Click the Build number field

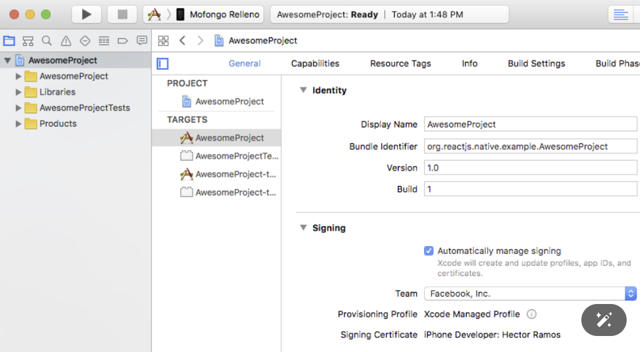coord(530,189)
